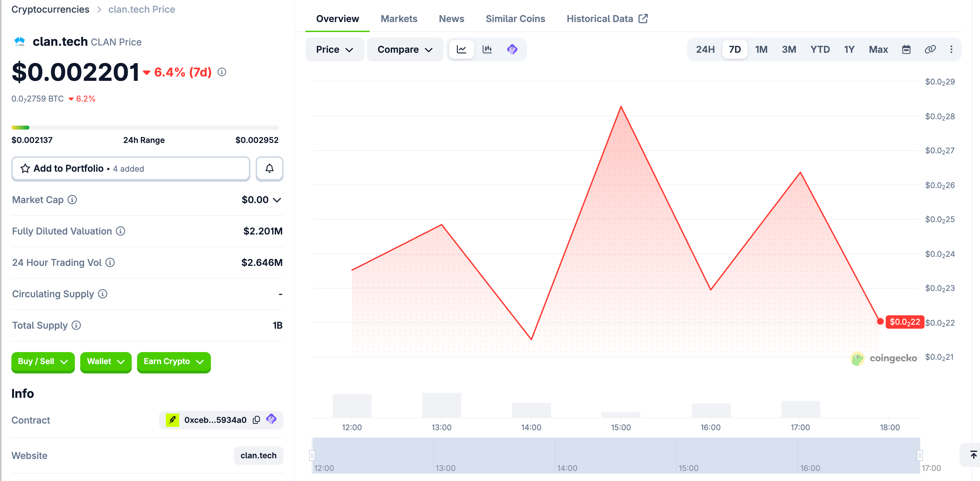Switch to the News tab

(451, 19)
